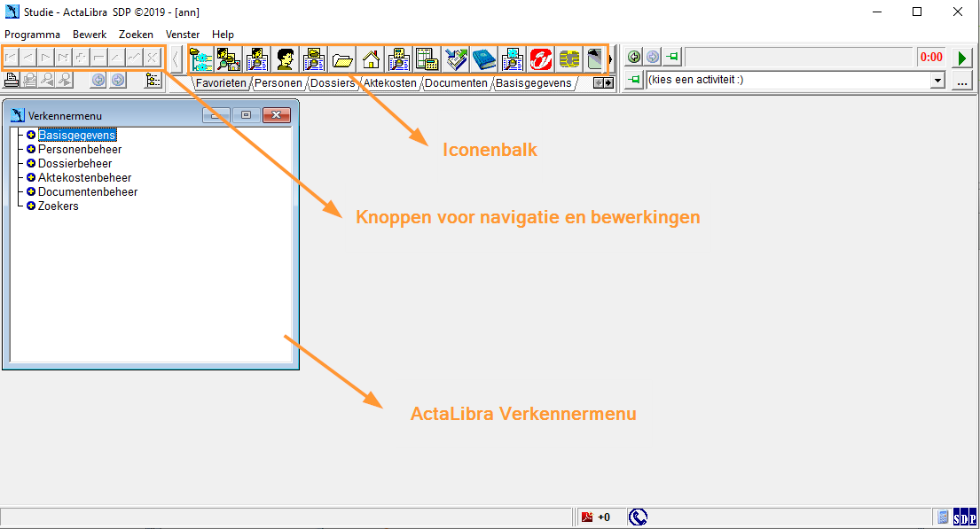
Task: Click the plus insert record button
Action: click(x=81, y=58)
